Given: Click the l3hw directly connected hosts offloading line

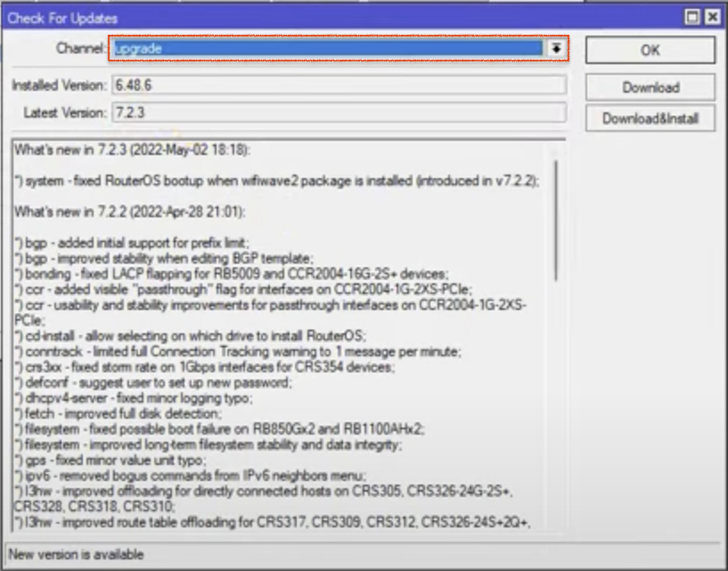Looking at the screenshot, I should click(264, 499).
